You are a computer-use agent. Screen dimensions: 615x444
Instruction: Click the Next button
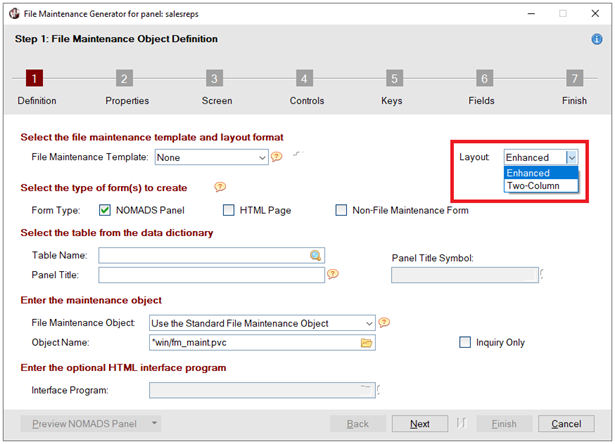click(420, 424)
